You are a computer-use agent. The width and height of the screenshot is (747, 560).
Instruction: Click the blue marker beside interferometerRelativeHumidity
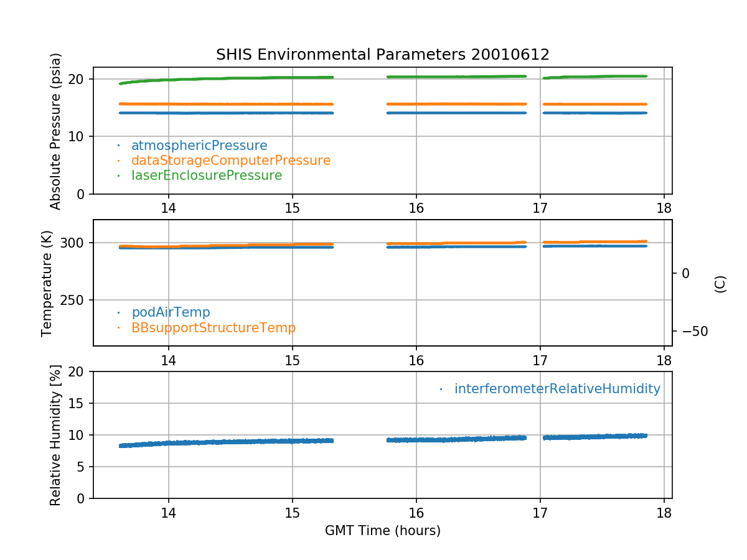pos(441,390)
